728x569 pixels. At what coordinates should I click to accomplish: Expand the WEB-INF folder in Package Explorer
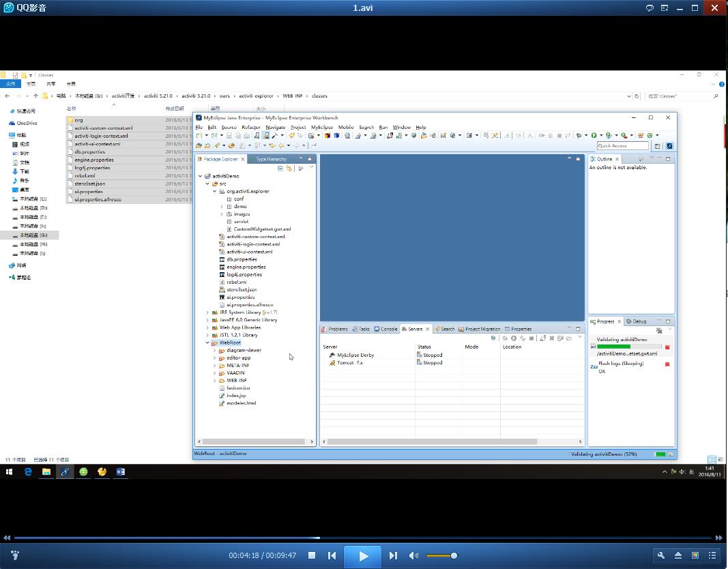click(x=214, y=381)
